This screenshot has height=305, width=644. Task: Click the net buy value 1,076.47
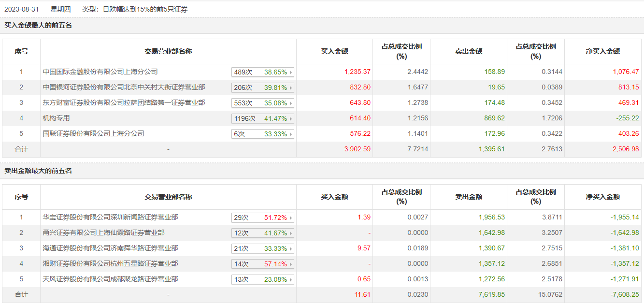[x=625, y=72]
